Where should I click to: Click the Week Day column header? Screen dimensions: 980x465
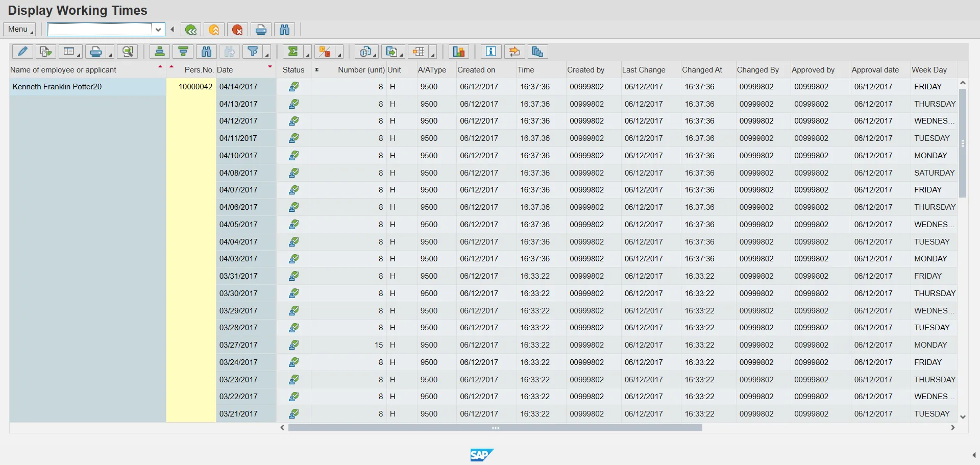tap(929, 70)
